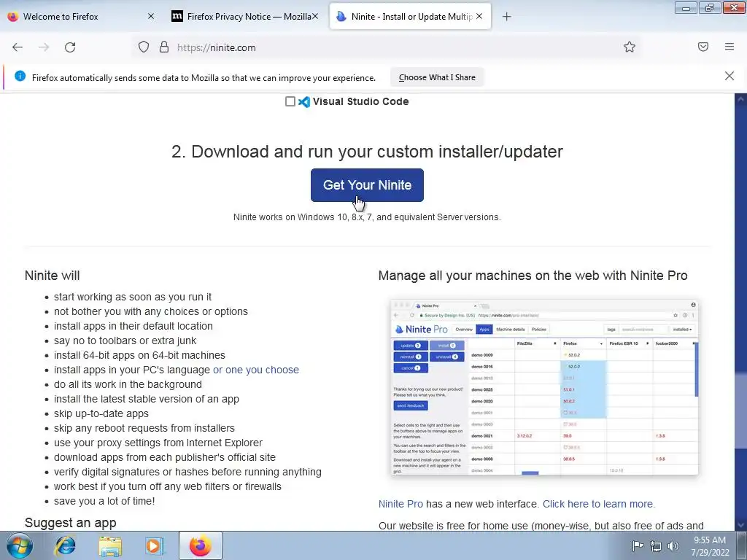The width and height of the screenshot is (747, 560).
Task: Close the Ninite tab
Action: pos(479,16)
